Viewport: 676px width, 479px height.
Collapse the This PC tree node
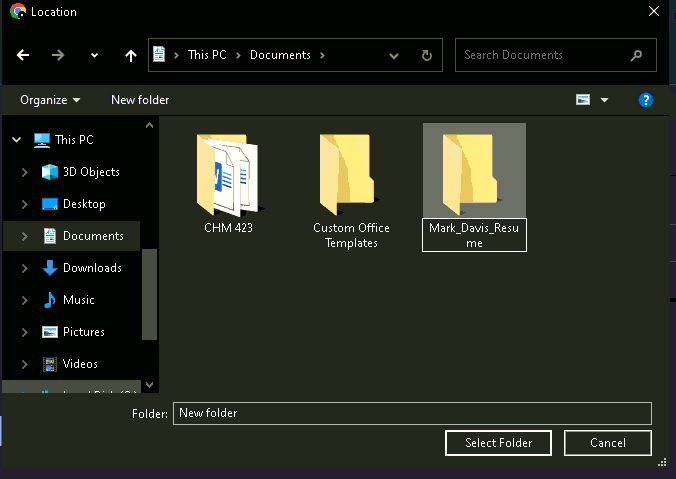[x=16, y=140]
